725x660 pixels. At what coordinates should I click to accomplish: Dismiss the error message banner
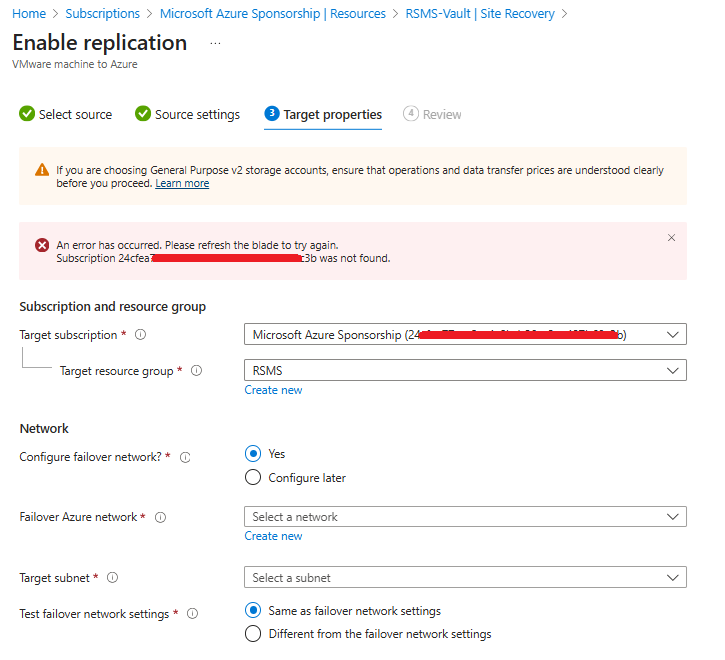(x=671, y=238)
